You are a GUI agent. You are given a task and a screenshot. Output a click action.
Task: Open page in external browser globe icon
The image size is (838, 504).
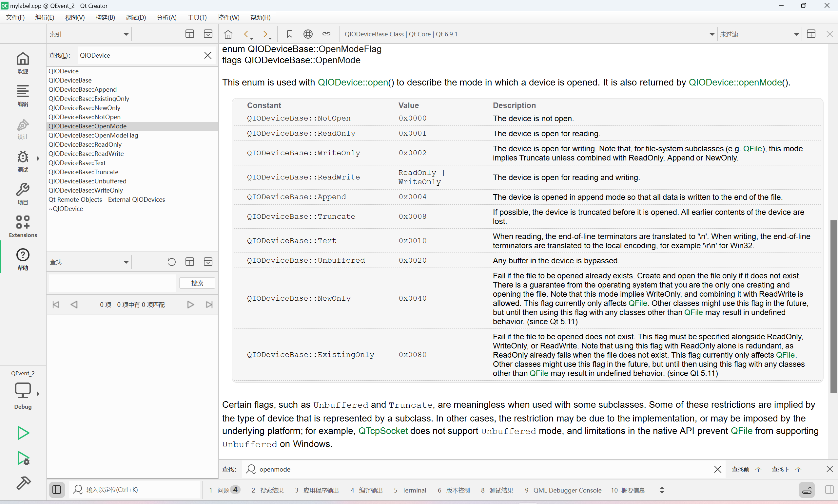coord(308,34)
